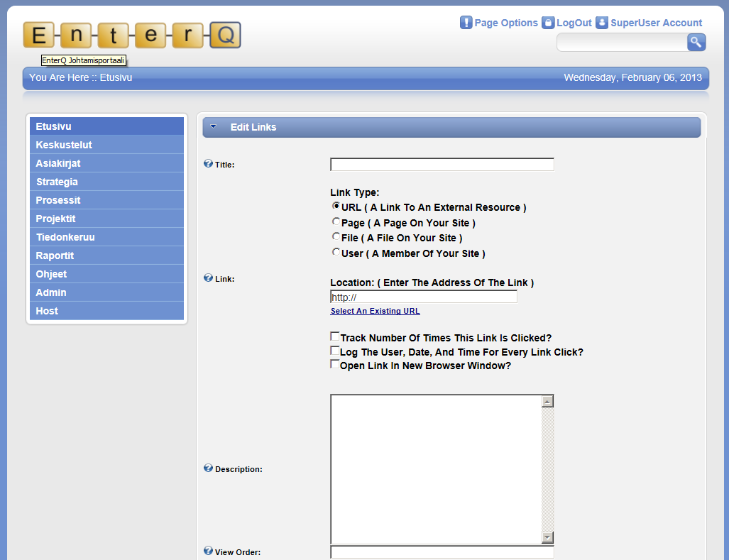Click Description scrollbar down arrow
The width and height of the screenshot is (729, 560).
(x=548, y=537)
